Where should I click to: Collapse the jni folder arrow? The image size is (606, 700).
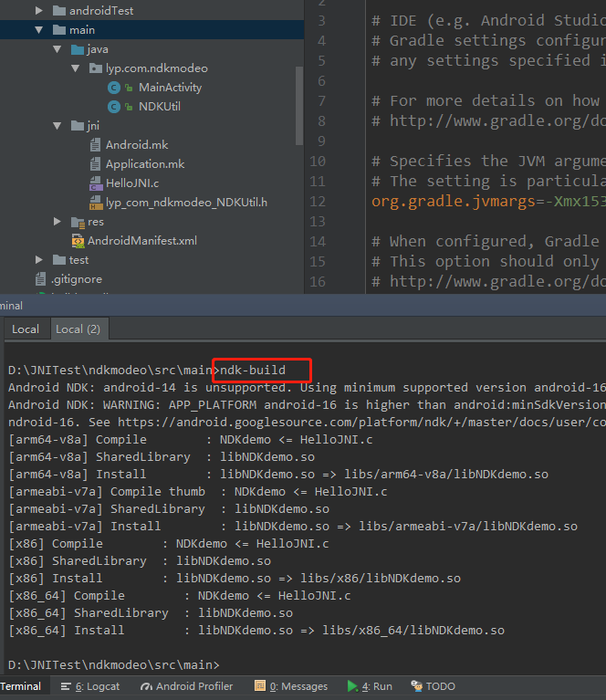57,126
